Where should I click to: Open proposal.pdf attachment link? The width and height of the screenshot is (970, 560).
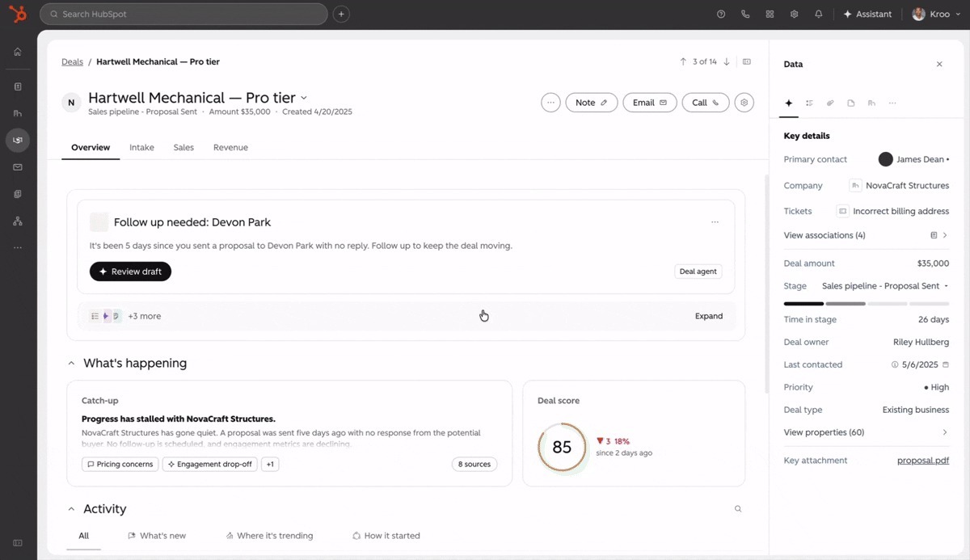click(923, 461)
